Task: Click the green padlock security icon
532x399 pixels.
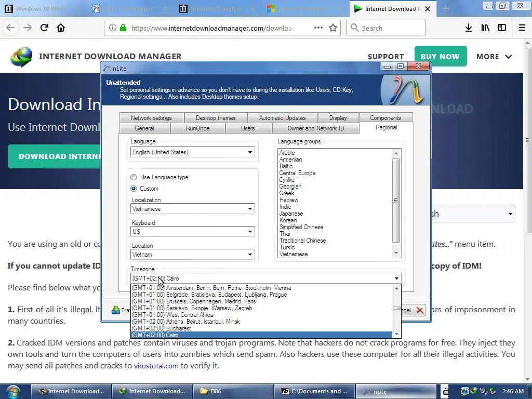Action: point(123,28)
